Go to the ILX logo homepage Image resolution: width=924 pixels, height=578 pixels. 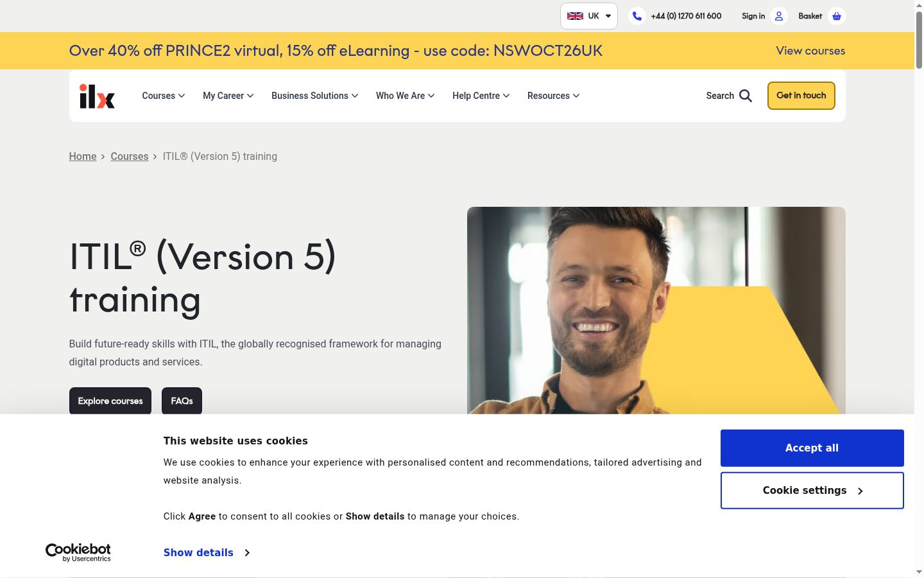tap(97, 96)
